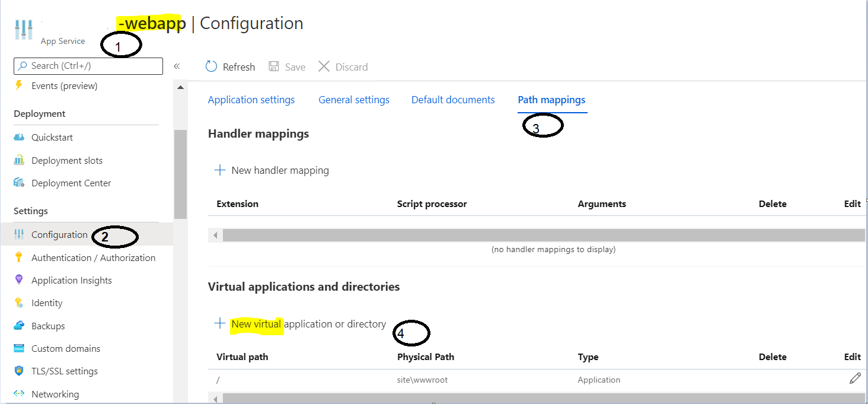Click the plus icon for new virtual application

[220, 324]
